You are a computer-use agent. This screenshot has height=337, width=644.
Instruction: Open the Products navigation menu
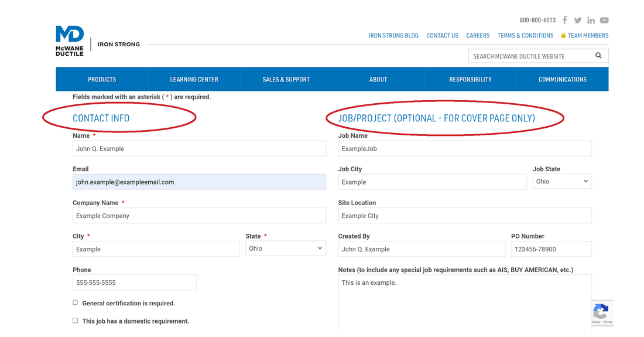[x=102, y=79]
